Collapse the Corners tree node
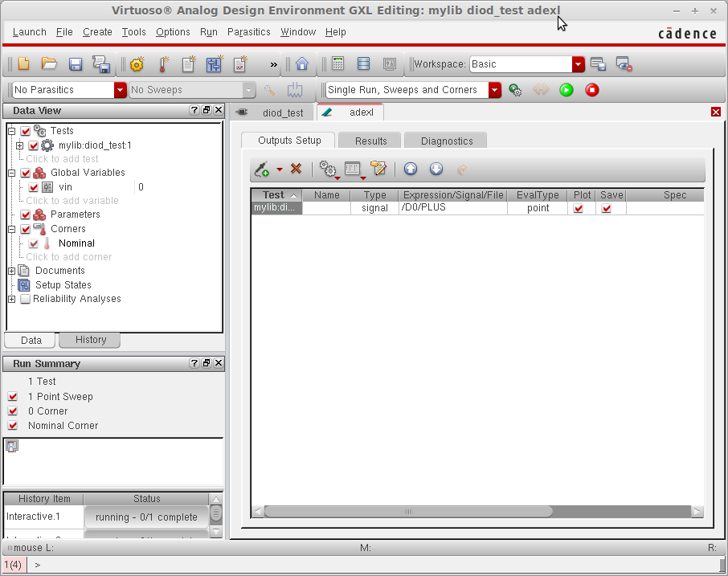 coord(12,229)
